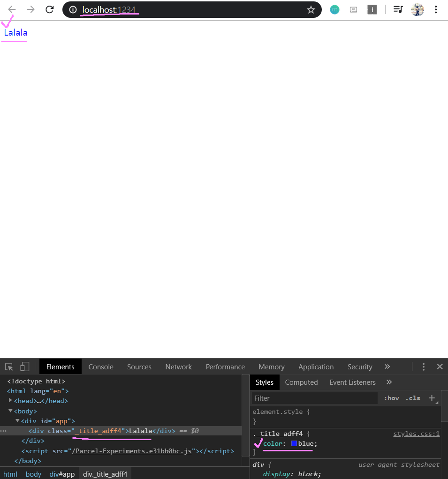Collapse the body element node
448x479 pixels.
tap(10, 411)
